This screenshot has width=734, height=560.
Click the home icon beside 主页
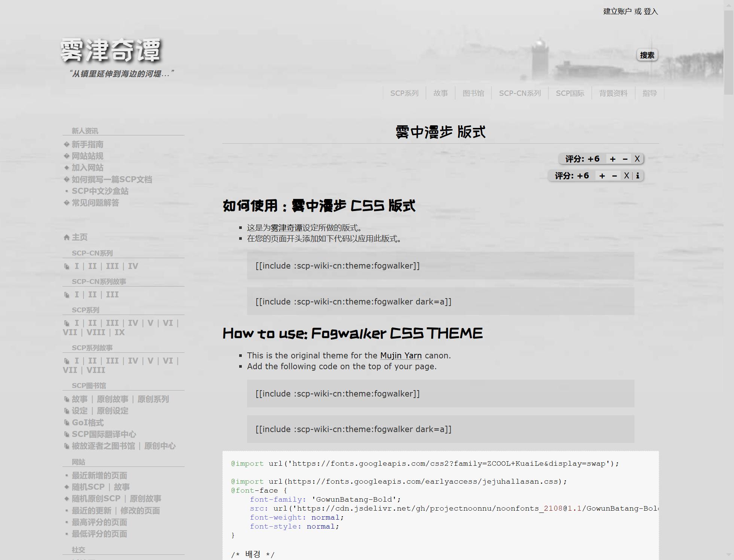coord(67,237)
